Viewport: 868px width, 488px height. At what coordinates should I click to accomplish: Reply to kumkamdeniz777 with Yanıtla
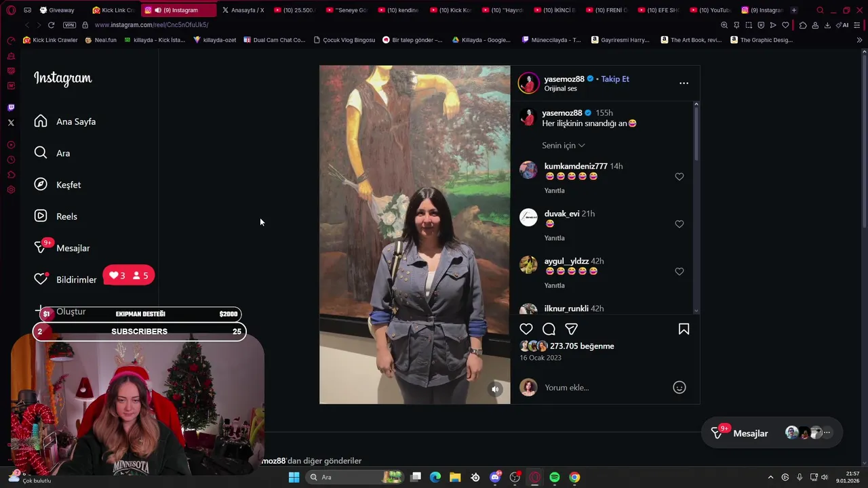click(x=554, y=190)
